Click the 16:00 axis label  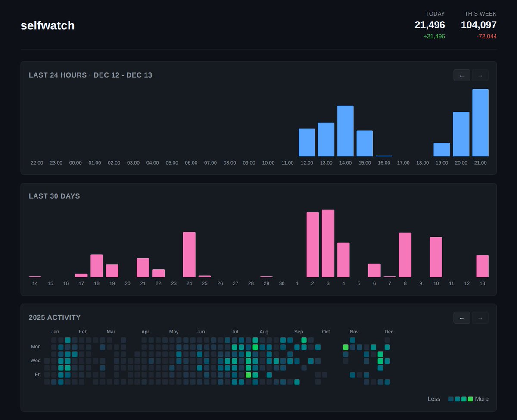383,163
